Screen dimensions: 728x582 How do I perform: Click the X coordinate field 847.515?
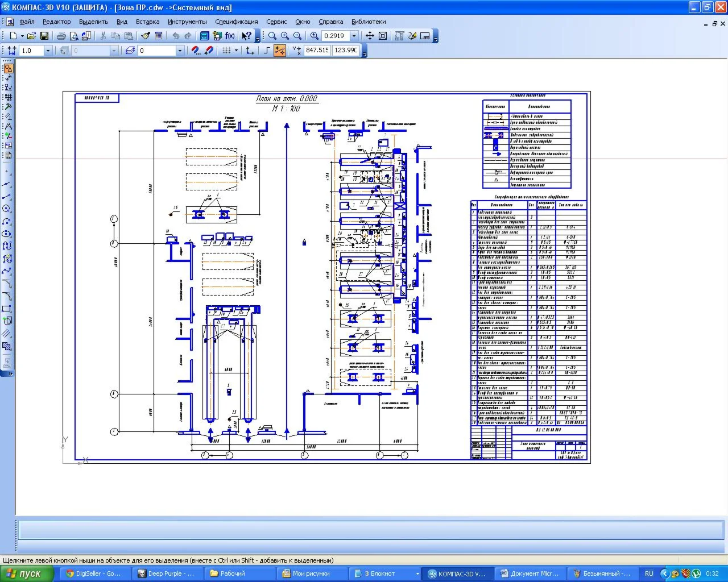[317, 51]
